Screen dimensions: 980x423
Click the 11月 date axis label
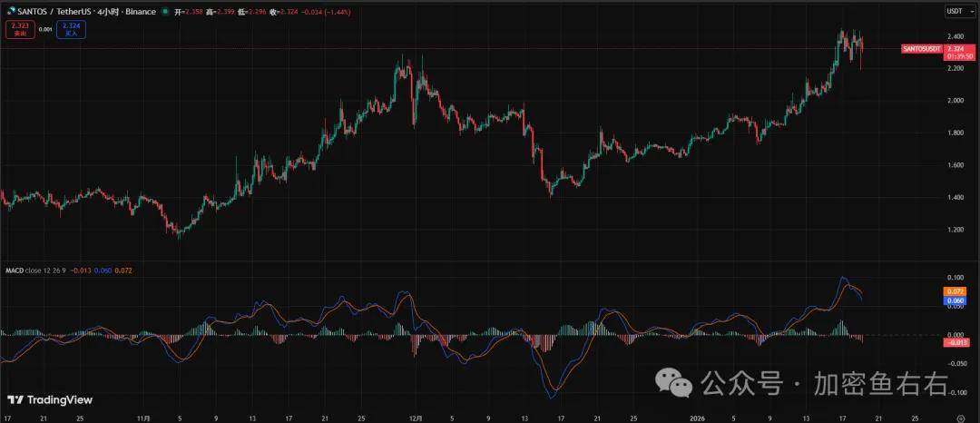coord(143,417)
